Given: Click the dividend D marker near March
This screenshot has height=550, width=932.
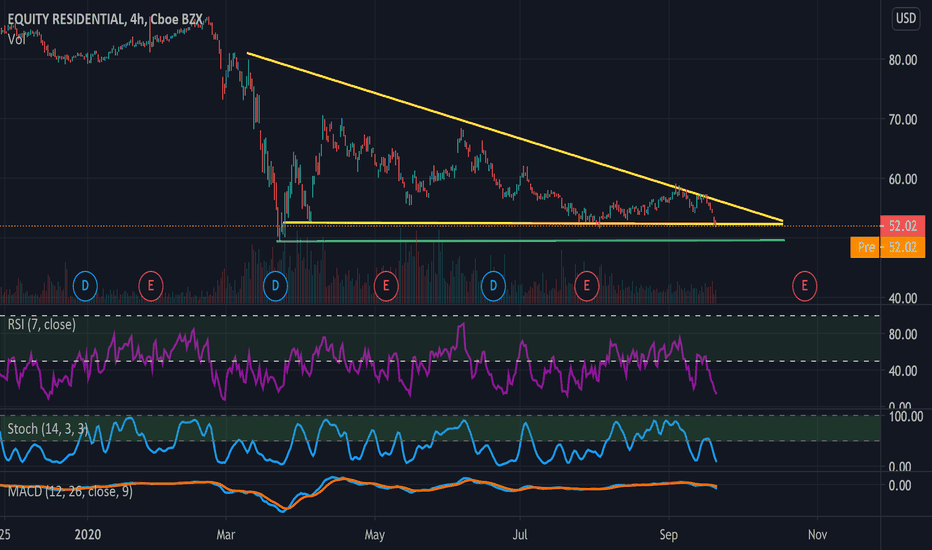Looking at the screenshot, I should pos(275,286).
